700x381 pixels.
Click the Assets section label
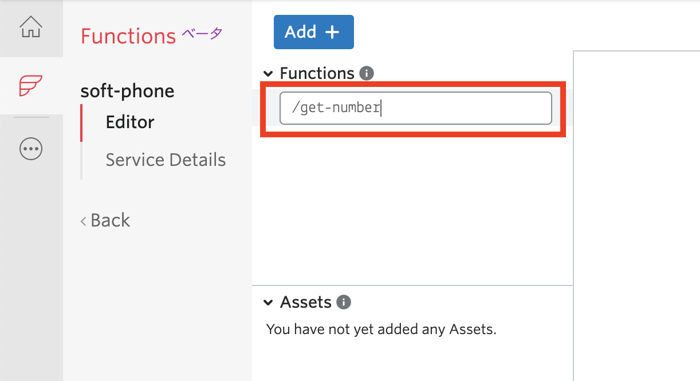tap(306, 302)
